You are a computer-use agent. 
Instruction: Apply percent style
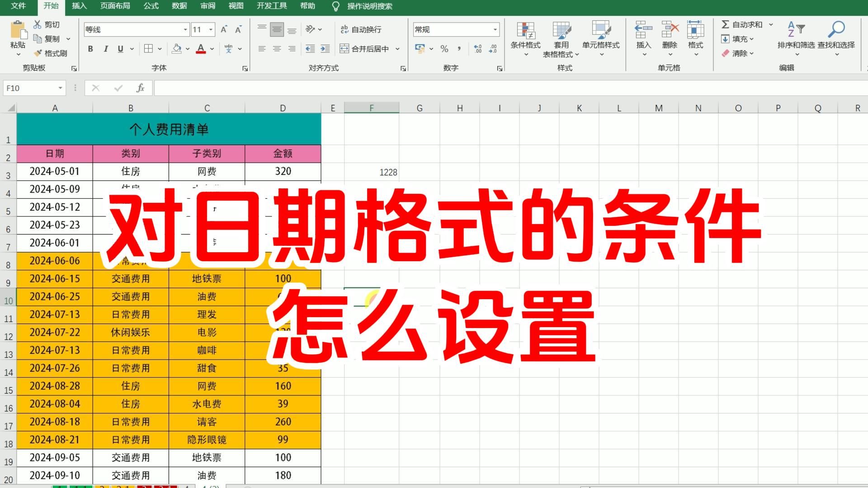click(x=444, y=49)
